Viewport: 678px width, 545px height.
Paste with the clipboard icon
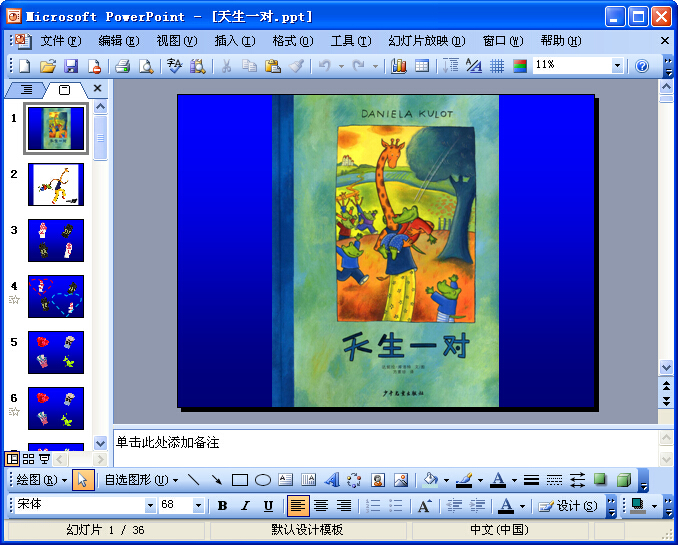tap(273, 66)
